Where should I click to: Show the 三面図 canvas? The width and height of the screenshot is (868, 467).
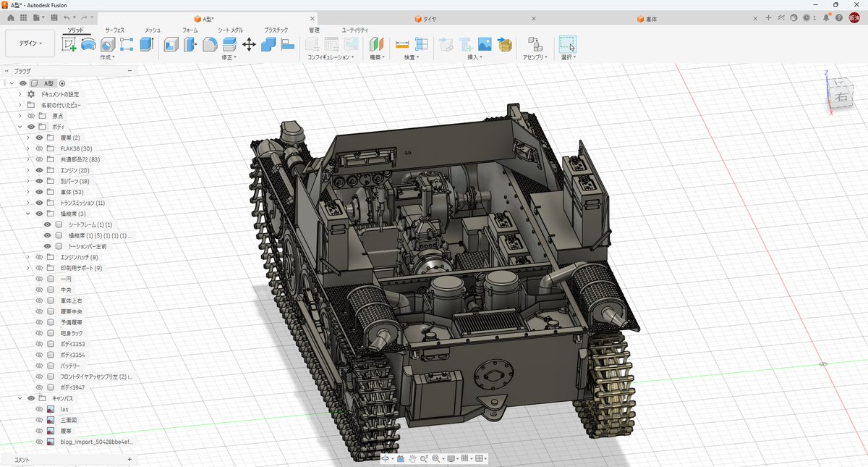click(x=40, y=420)
